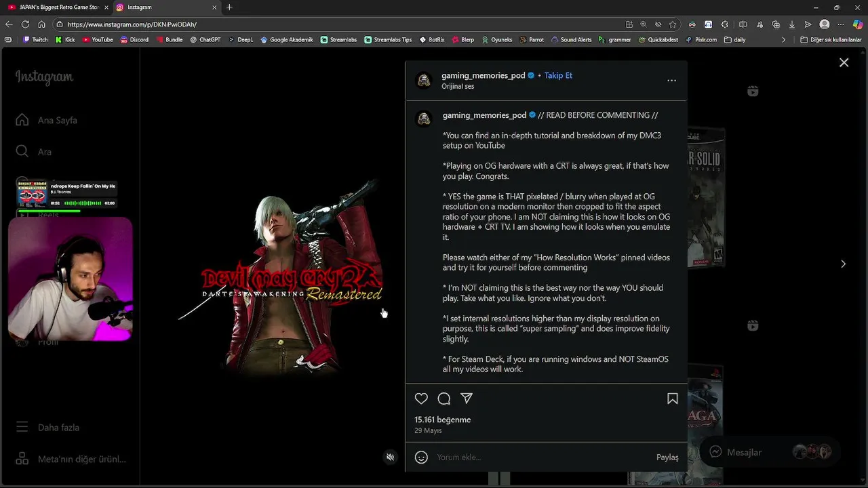Go to the next post arrow
The width and height of the screenshot is (868, 488).
click(x=843, y=264)
